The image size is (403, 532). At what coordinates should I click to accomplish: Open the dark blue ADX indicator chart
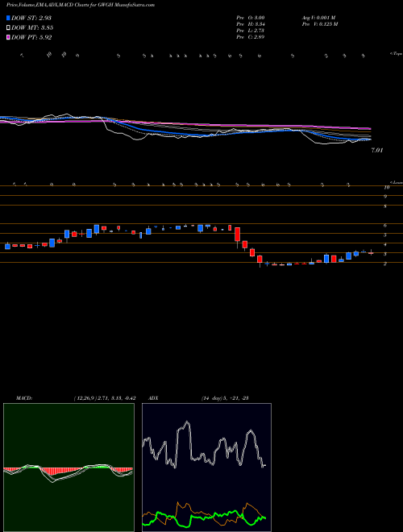tap(206, 468)
